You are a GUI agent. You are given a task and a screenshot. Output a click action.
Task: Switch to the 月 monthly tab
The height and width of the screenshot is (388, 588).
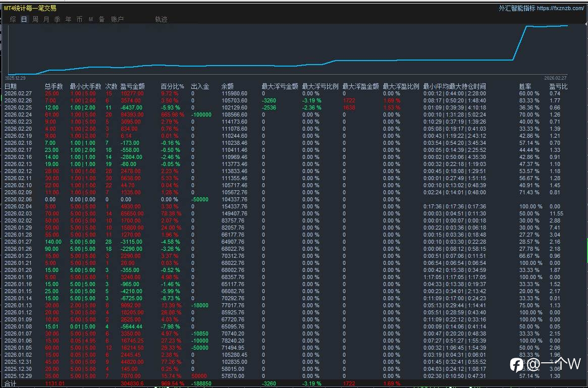click(46, 19)
